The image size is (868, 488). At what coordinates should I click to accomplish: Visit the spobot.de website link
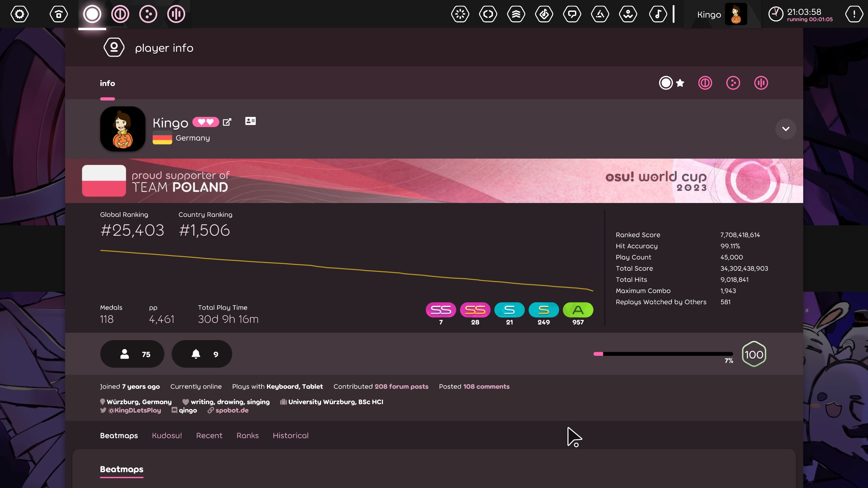pyautogui.click(x=232, y=410)
